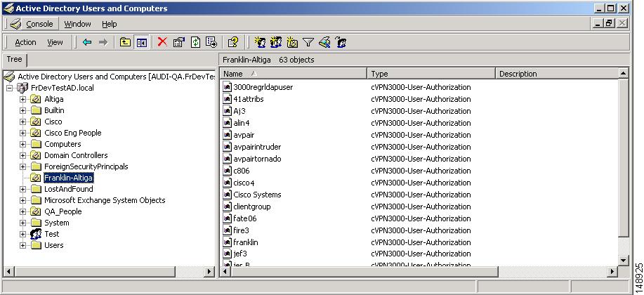Expand the System tree node
Image resolution: width=644 pixels, height=295 pixels.
pos(23,223)
